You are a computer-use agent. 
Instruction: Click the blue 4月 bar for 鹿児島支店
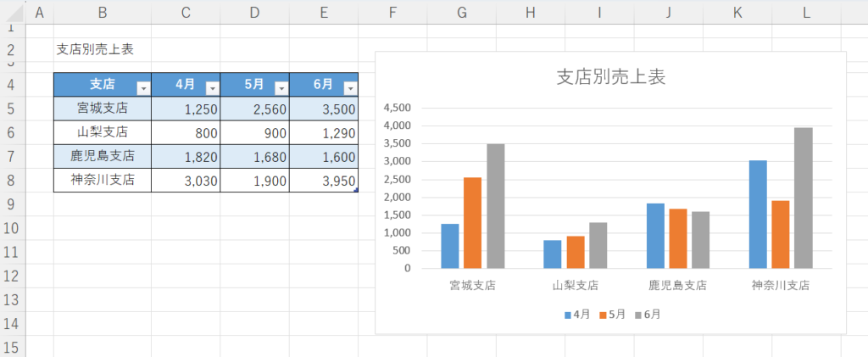[x=655, y=236]
